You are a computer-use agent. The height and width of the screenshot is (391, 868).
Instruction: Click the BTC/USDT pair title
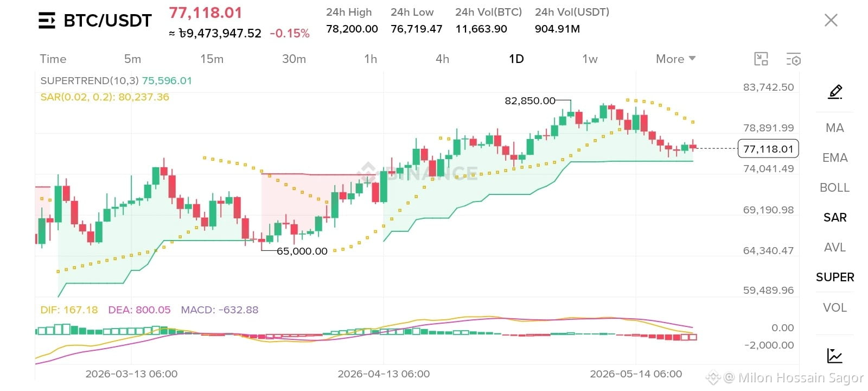(x=107, y=21)
